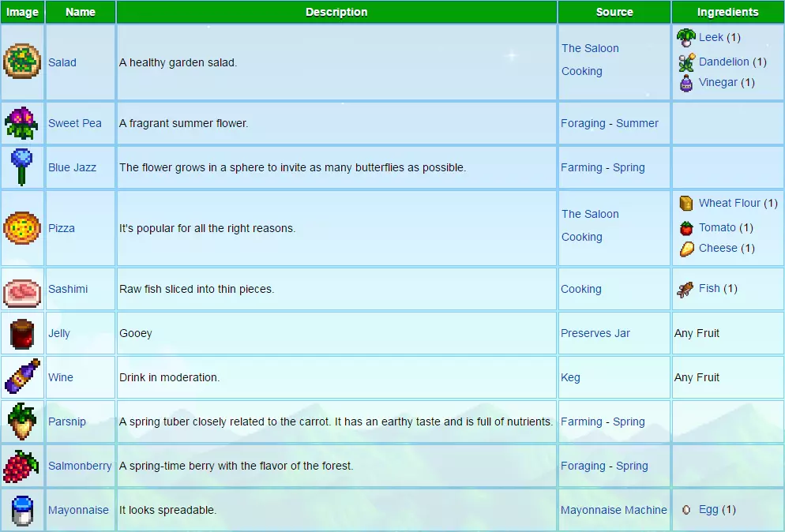The width and height of the screenshot is (785, 532).
Task: Click the Pizza image icon
Action: [x=22, y=228]
